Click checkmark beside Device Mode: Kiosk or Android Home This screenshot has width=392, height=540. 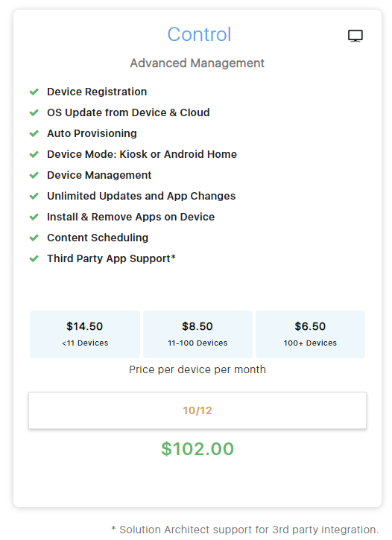[34, 154]
